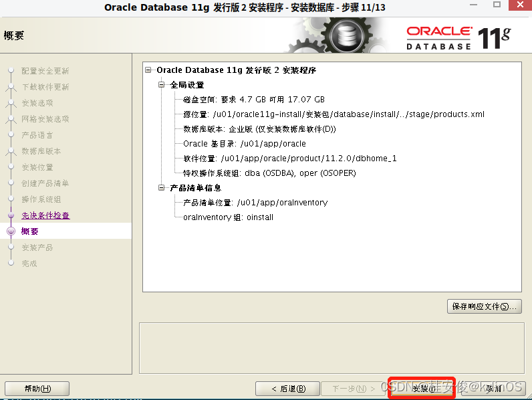The image size is (532, 400).
Task: Click the 安装产品 step bullet icon
Action: pos(11,247)
